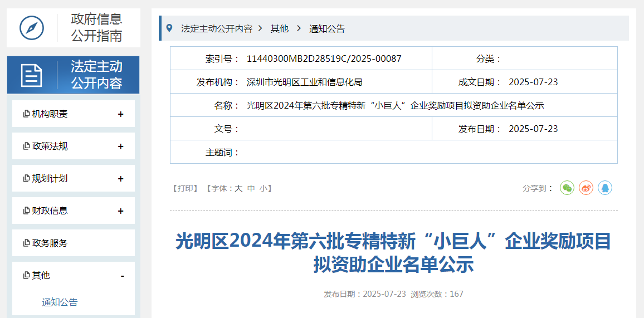Viewport: 644px width, 318px height.
Task: Expand the 规划计划 section with its plus sign
Action: coord(121,179)
